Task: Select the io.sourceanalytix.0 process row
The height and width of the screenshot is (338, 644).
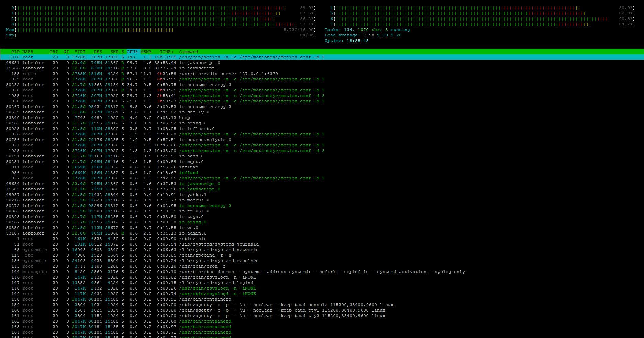Action: click(x=322, y=140)
